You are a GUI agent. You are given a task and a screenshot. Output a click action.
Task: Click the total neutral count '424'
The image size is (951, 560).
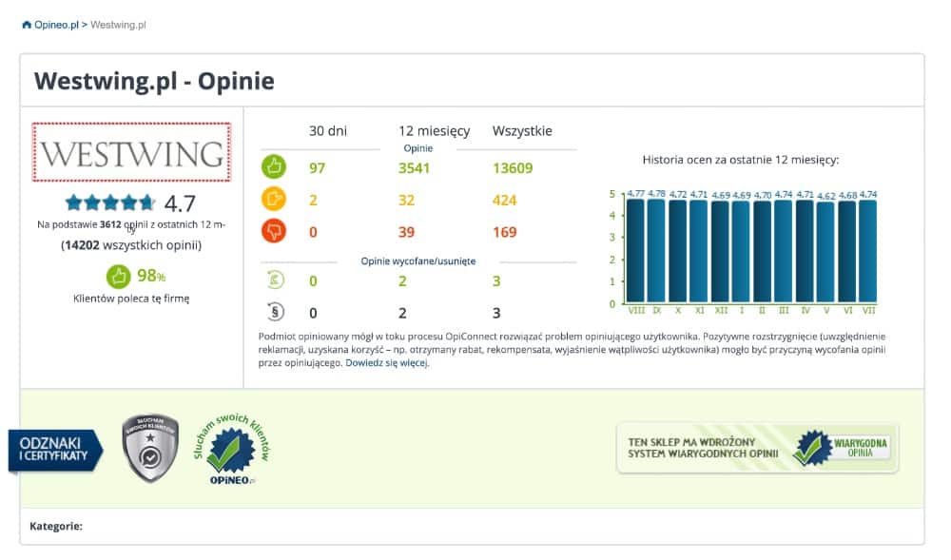click(505, 200)
